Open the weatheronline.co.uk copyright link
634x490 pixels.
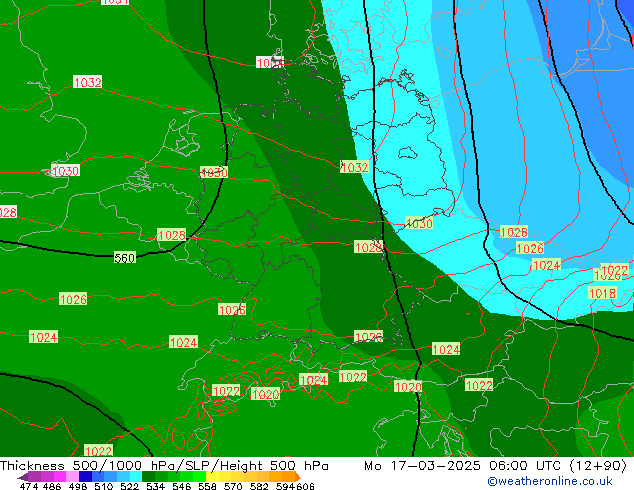point(550,481)
